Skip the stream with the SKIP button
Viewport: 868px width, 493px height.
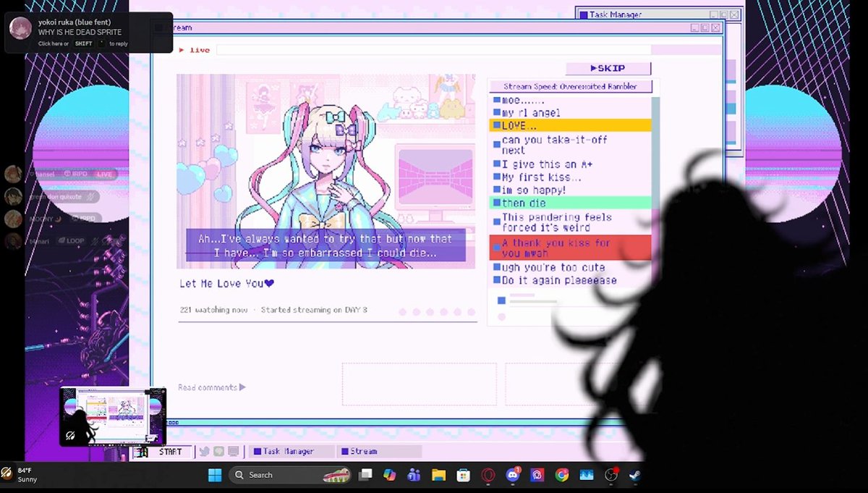608,68
